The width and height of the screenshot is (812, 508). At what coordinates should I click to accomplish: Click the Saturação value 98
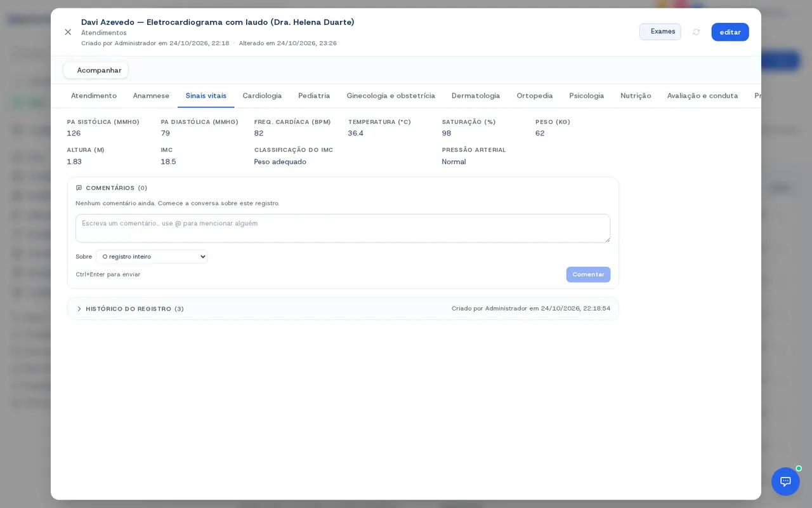click(x=447, y=133)
